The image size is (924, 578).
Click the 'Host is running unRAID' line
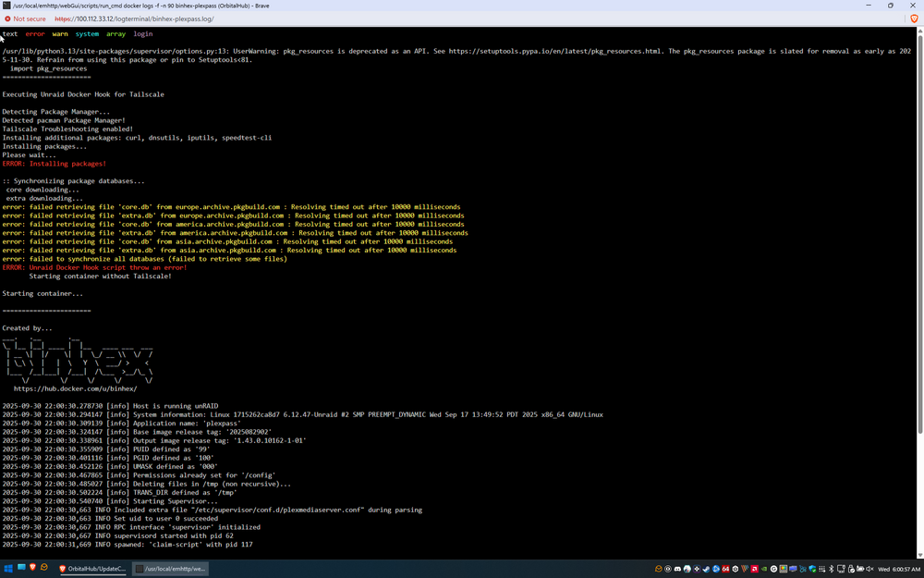click(110, 406)
